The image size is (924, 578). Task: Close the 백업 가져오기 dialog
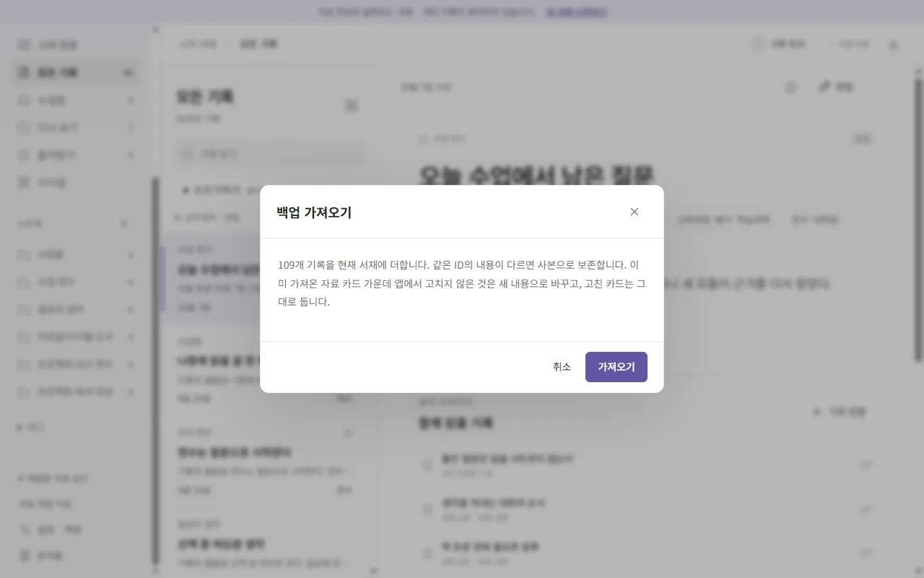[x=635, y=212]
